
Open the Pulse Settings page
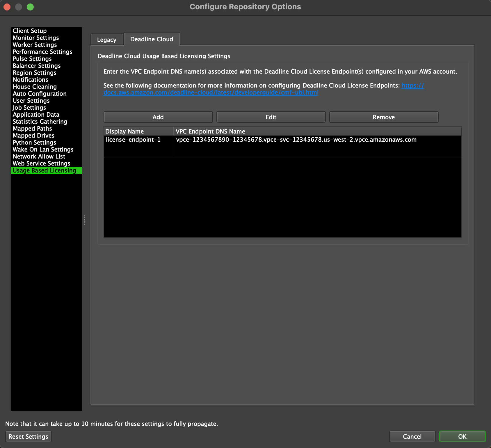point(32,58)
